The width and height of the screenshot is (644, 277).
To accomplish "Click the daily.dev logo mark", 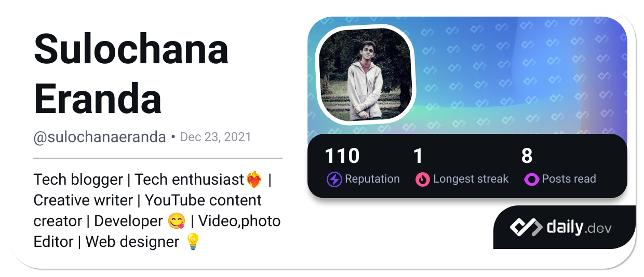I will click(x=526, y=227).
